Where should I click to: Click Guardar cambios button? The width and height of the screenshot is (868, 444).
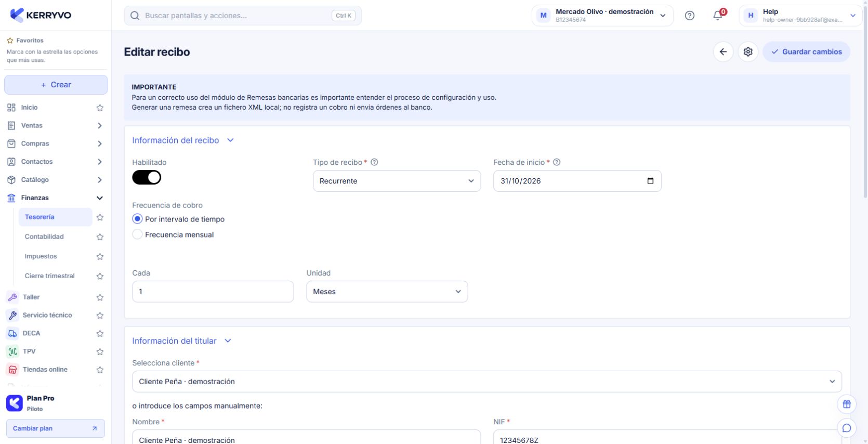click(x=806, y=51)
